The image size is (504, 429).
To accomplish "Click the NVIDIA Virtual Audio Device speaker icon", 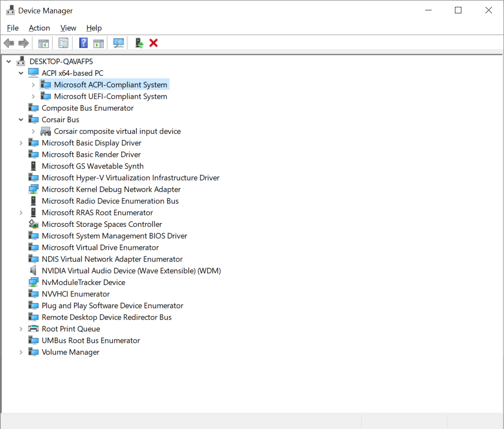I will [33, 271].
